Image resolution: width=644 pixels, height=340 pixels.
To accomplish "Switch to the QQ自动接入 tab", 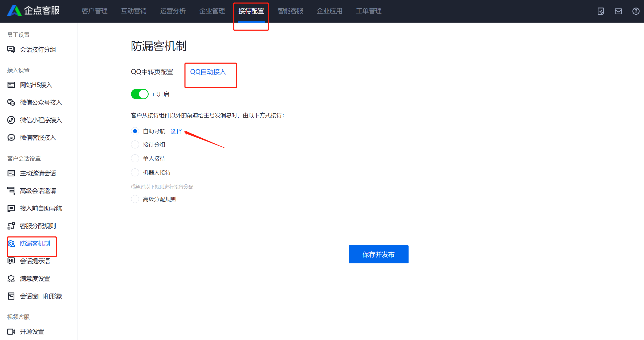I will (208, 72).
